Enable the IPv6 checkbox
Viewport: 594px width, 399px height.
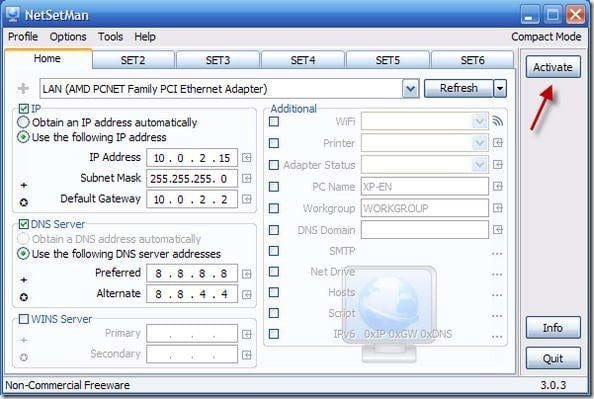274,334
